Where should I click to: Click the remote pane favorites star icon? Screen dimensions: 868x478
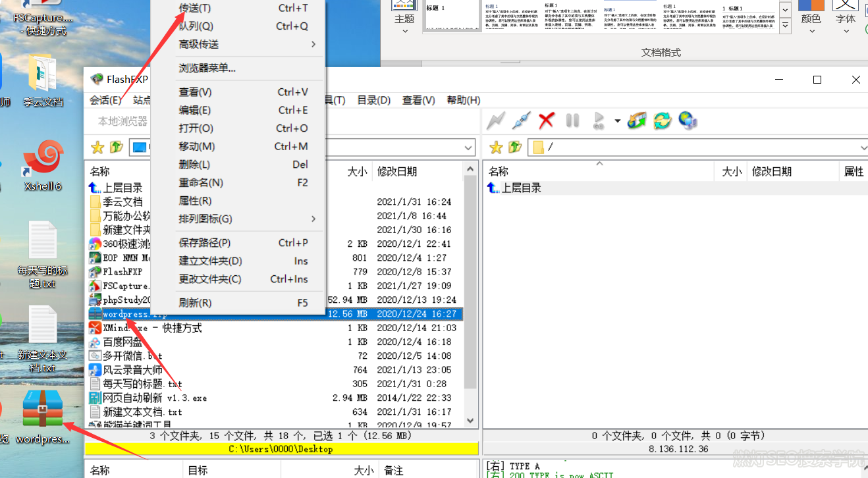click(496, 147)
